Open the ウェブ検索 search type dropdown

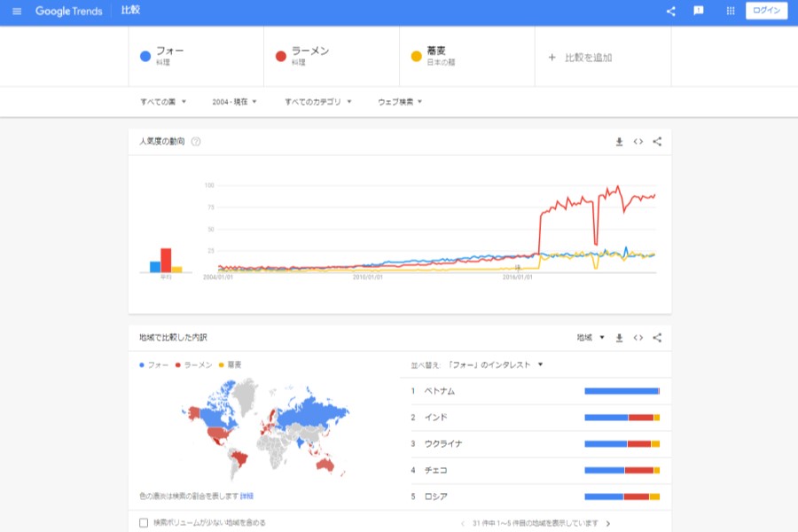pos(400,102)
